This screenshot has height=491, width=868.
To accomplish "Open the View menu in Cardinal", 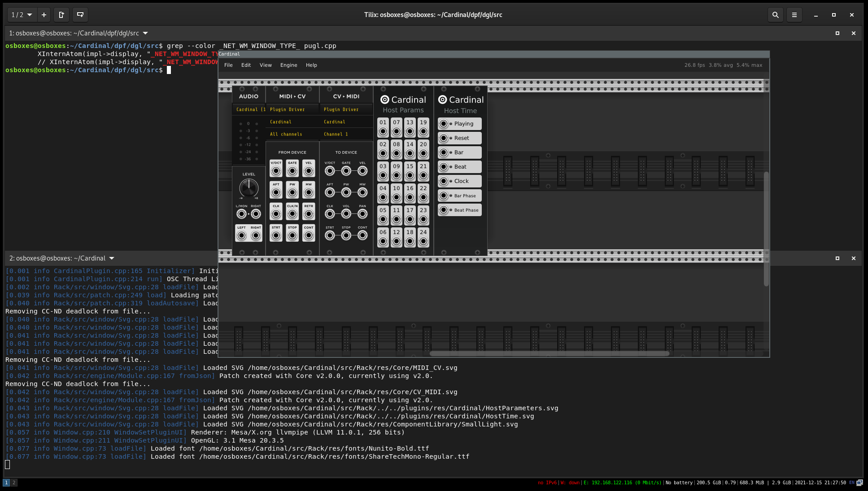I will coord(266,65).
